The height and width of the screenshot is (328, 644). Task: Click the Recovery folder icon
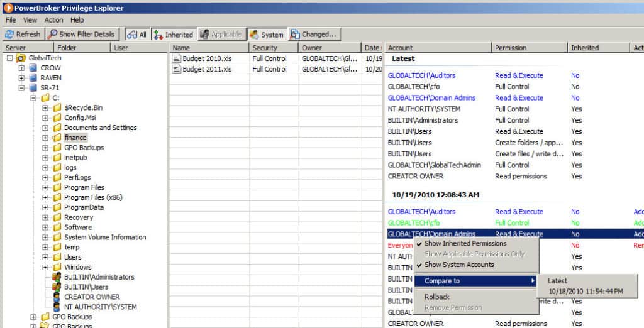point(57,217)
